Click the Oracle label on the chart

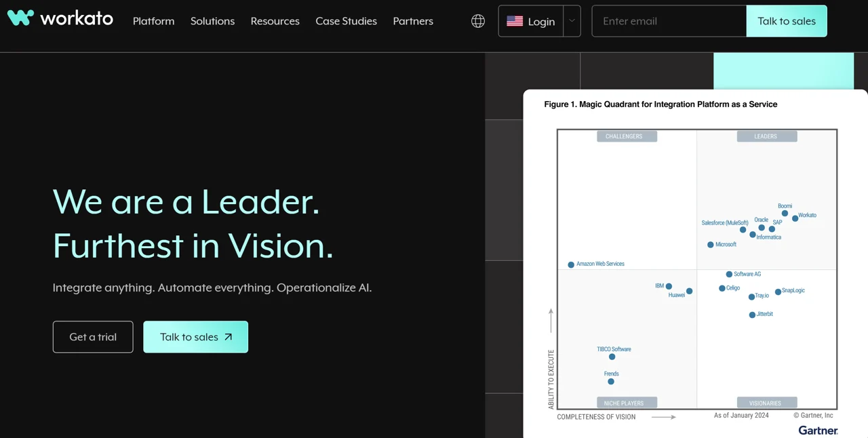pos(762,220)
